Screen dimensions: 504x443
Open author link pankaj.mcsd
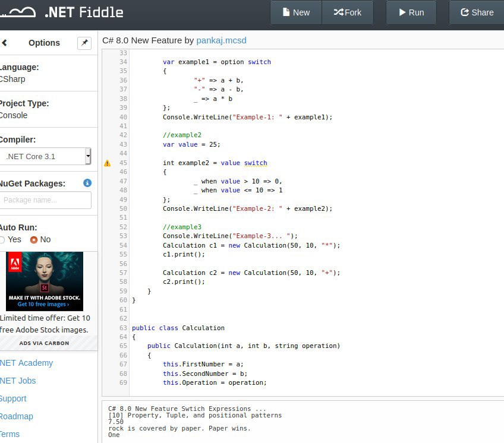(x=221, y=40)
